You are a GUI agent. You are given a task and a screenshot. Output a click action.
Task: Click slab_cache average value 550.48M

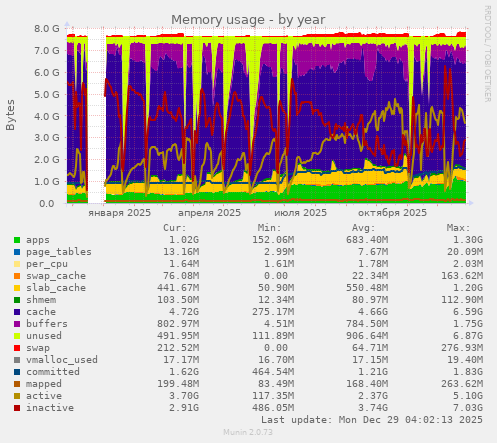[x=367, y=288]
